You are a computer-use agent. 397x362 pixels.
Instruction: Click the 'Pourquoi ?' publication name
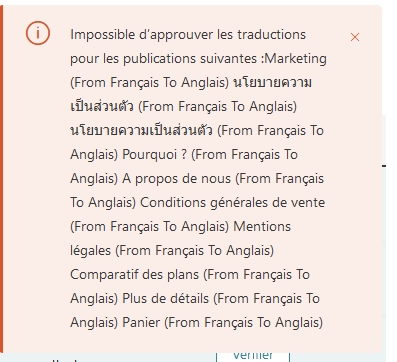coord(155,155)
